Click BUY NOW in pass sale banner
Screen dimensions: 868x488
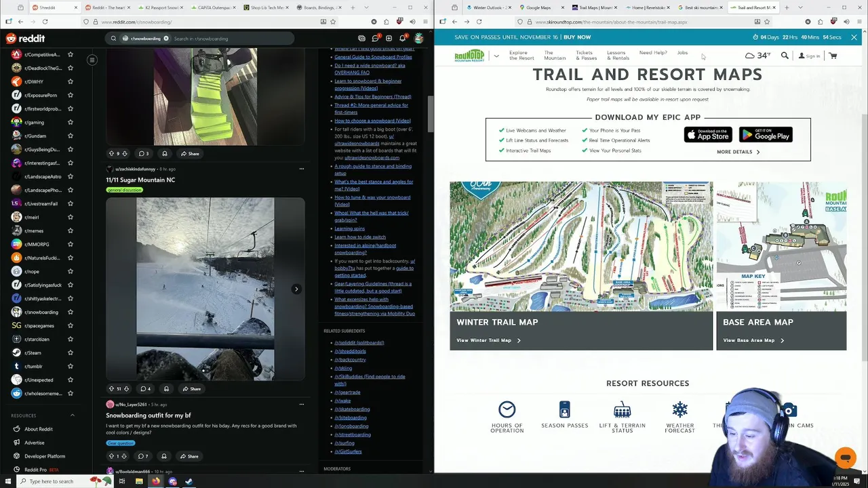(577, 37)
